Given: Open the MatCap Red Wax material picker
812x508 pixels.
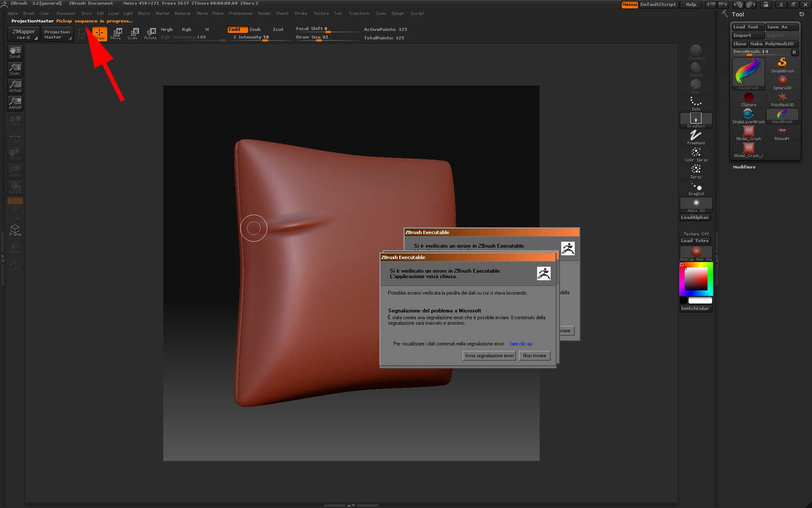Looking at the screenshot, I should (x=696, y=254).
